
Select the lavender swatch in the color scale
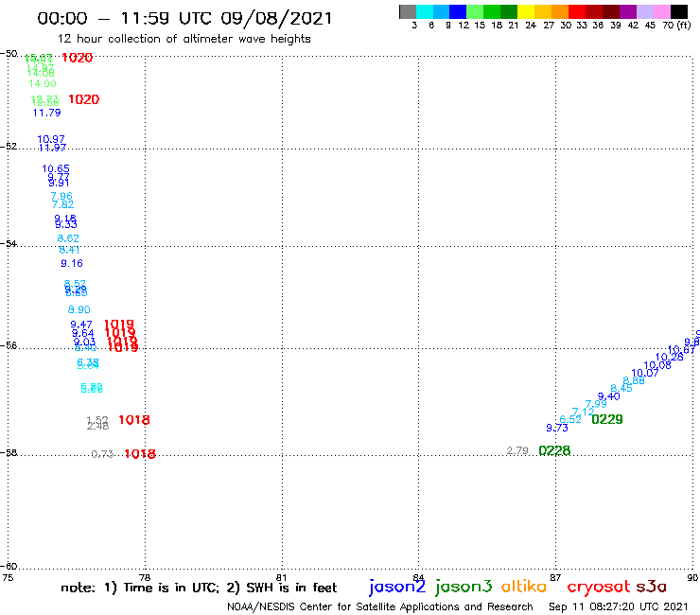(x=644, y=11)
